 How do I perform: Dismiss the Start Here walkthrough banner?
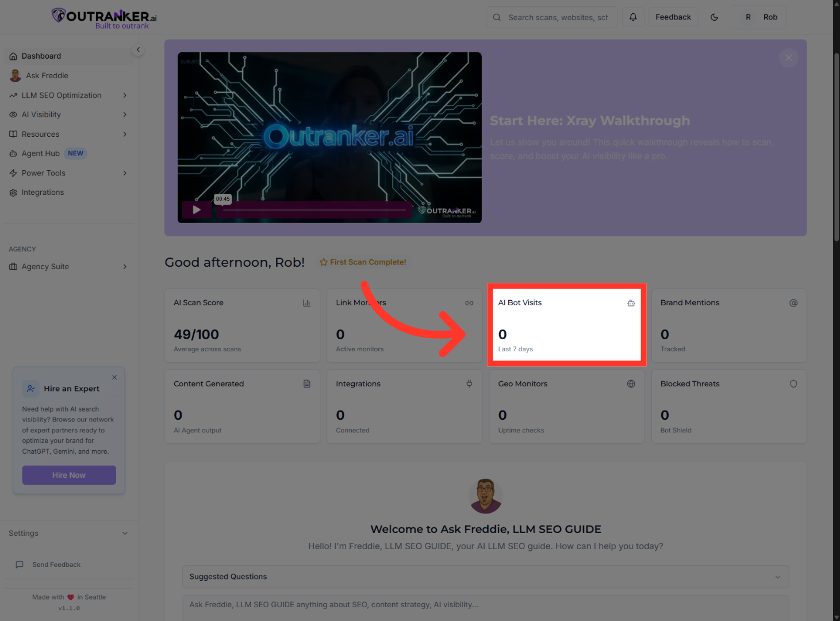789,57
